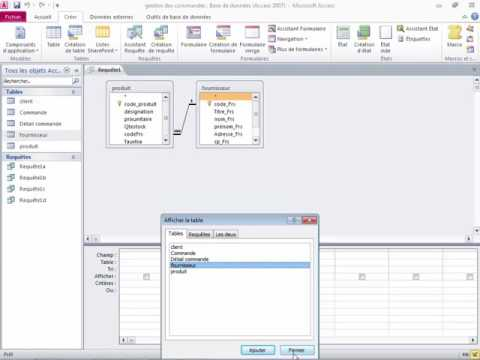
Task: Select the Commande table in navigation pane
Action: coord(42,112)
